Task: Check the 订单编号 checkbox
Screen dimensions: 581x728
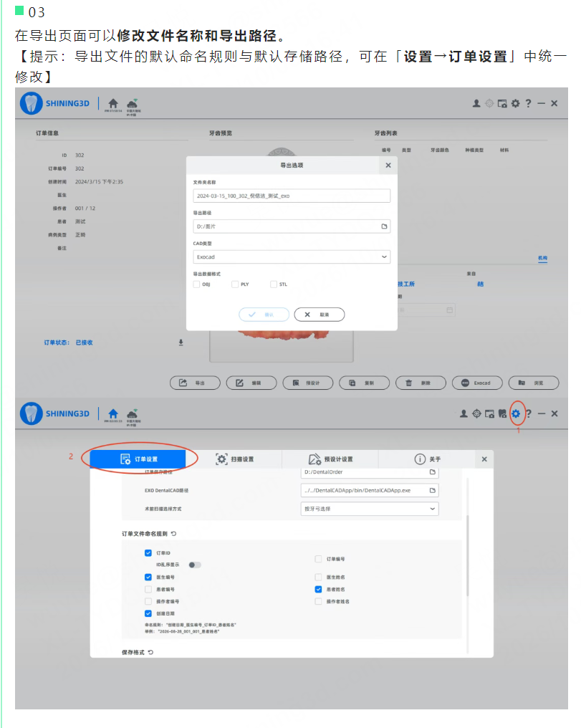Action: (318, 558)
